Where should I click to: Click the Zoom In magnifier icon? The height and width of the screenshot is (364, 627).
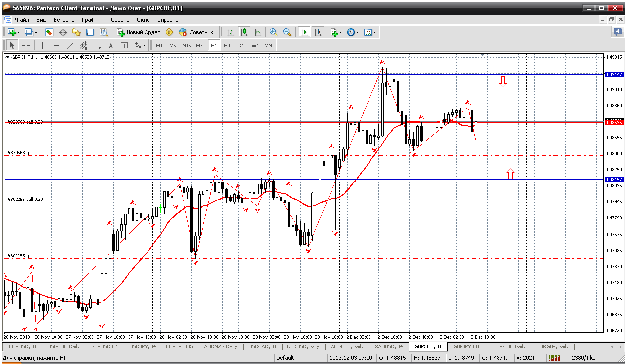tap(274, 32)
